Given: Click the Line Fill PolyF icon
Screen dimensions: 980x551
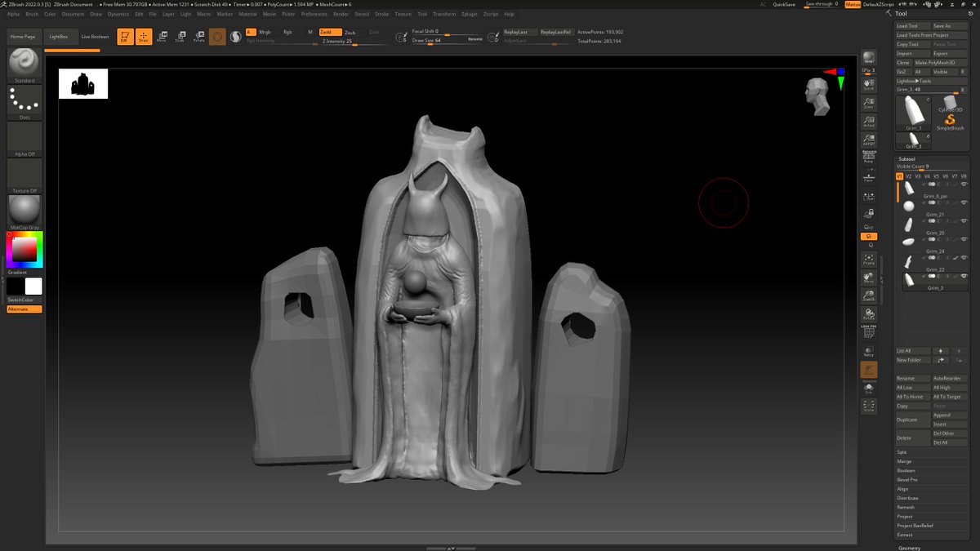Looking at the screenshot, I should pyautogui.click(x=869, y=331).
